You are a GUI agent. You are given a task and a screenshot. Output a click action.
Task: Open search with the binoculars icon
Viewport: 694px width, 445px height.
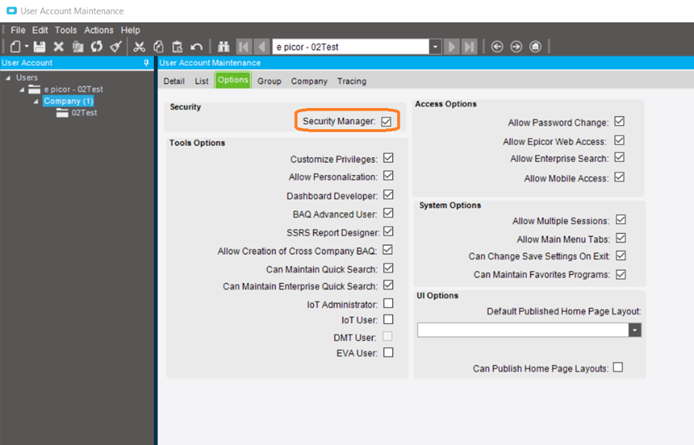click(x=224, y=46)
